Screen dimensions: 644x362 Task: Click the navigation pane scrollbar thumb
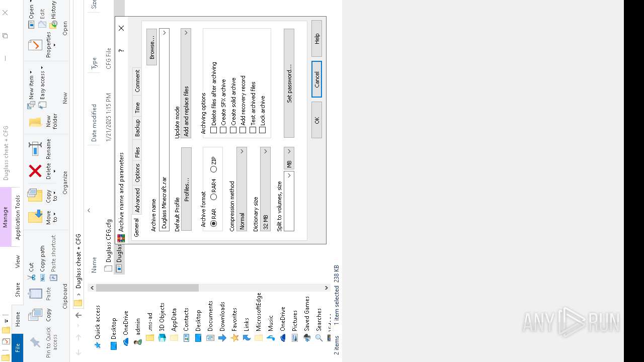point(147,288)
